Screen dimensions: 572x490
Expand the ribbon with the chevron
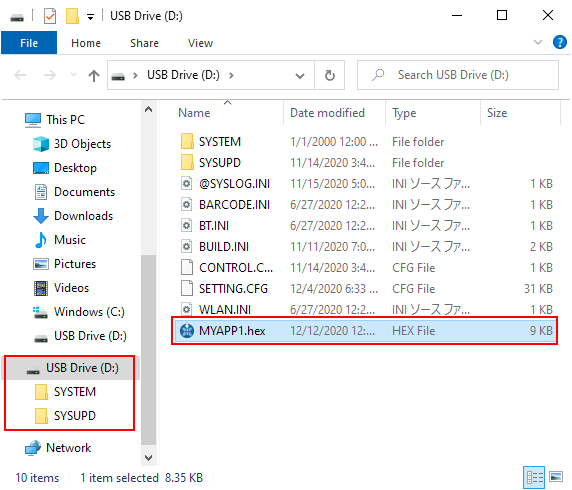[538, 42]
